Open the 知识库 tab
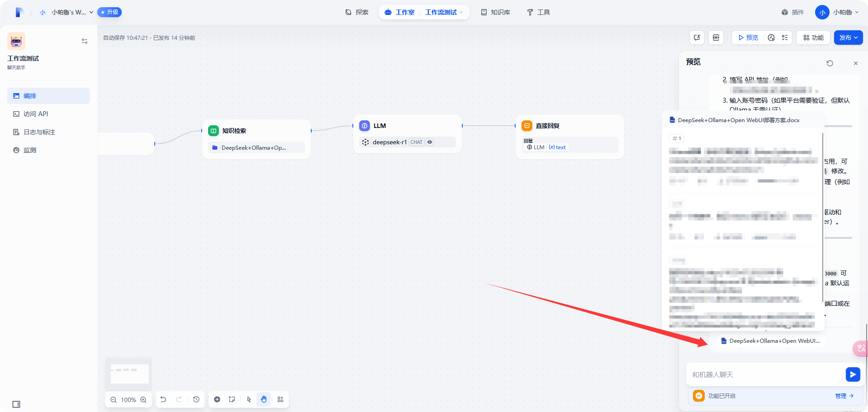 pyautogui.click(x=495, y=12)
